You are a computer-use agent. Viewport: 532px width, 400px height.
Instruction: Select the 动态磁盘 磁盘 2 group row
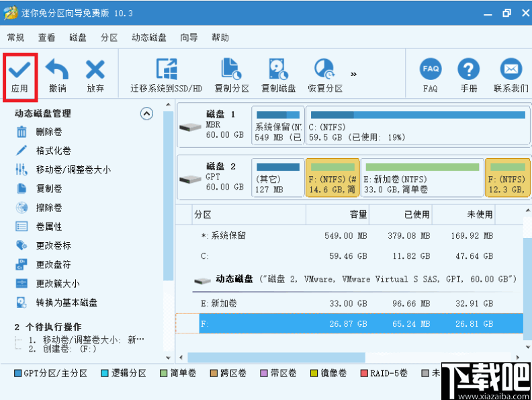click(355, 280)
